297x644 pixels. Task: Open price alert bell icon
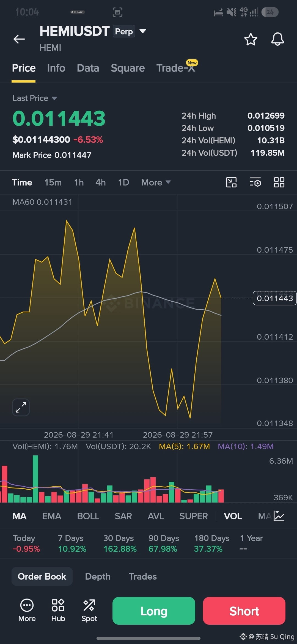point(277,39)
